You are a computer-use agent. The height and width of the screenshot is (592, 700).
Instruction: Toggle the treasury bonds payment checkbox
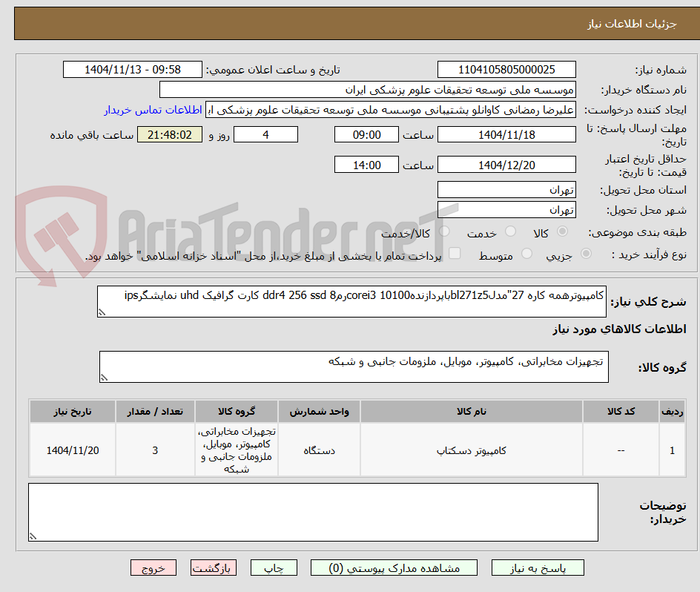pyautogui.click(x=455, y=253)
